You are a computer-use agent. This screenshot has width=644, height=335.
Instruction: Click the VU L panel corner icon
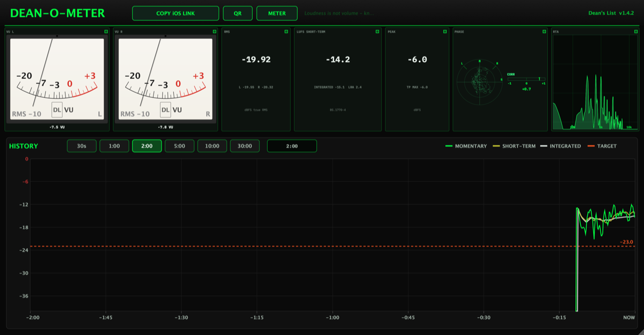106,32
